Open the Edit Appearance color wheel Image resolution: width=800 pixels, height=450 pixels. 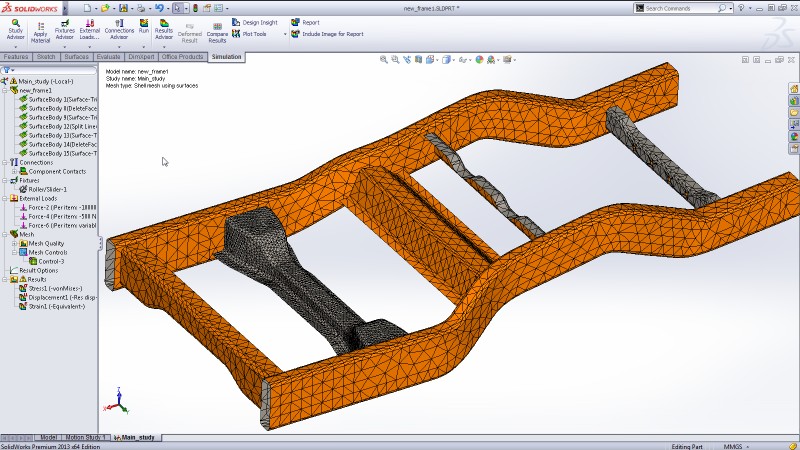[479, 58]
